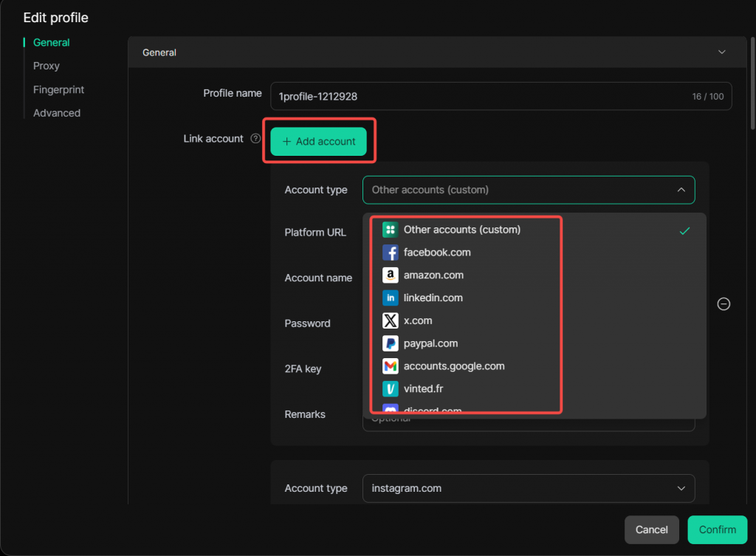
Task: Collapse the Account type dropdown
Action: 680,190
